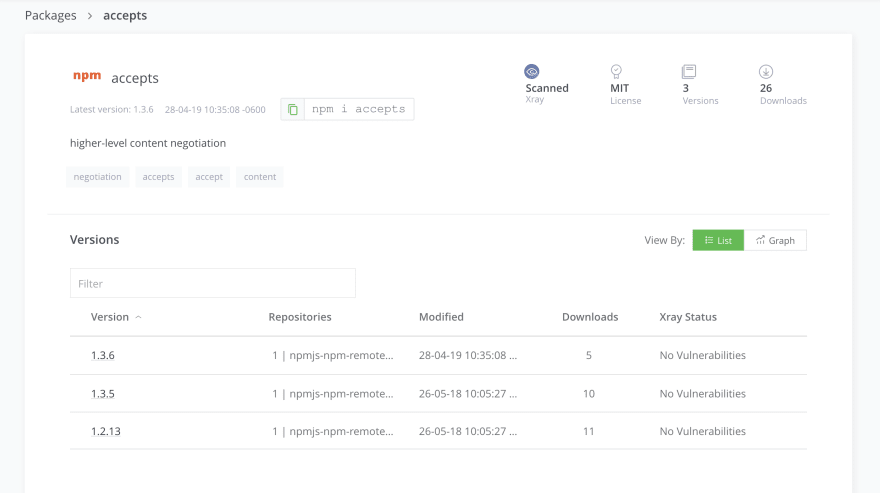Open version 1.3.5 row
The height and width of the screenshot is (493, 880).
tap(103, 393)
